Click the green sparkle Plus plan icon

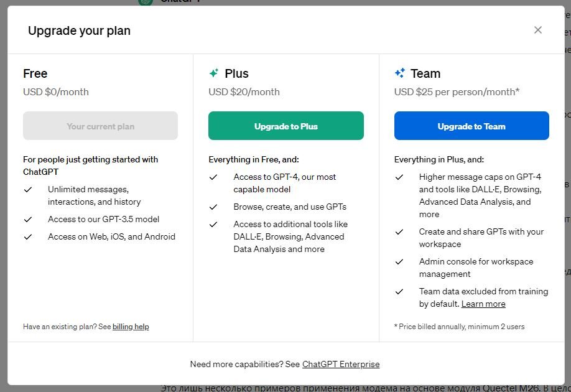coord(214,73)
